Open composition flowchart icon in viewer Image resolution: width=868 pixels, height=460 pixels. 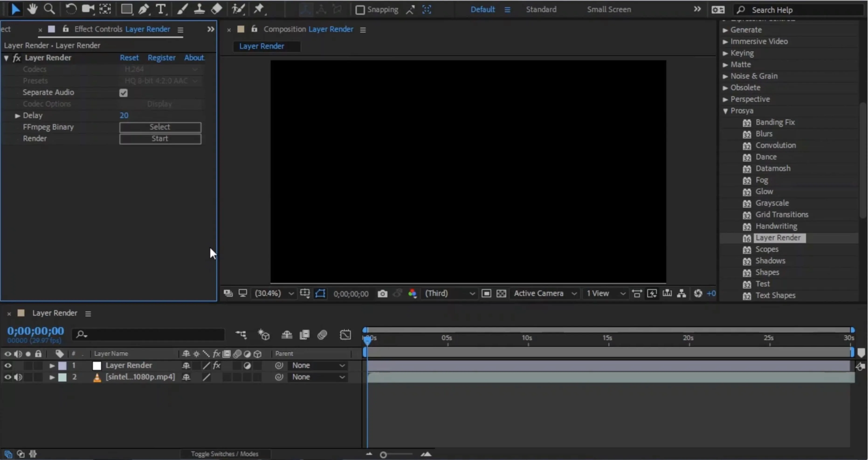[x=681, y=293]
